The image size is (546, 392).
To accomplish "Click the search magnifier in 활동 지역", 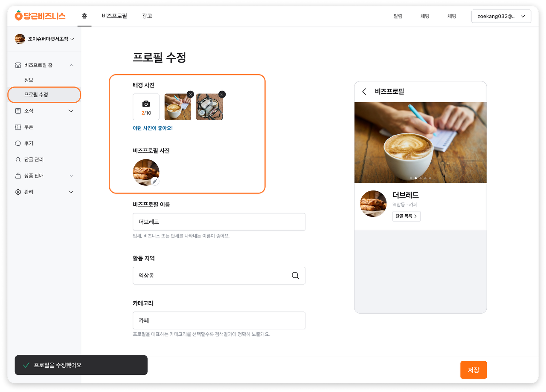I will pos(295,276).
